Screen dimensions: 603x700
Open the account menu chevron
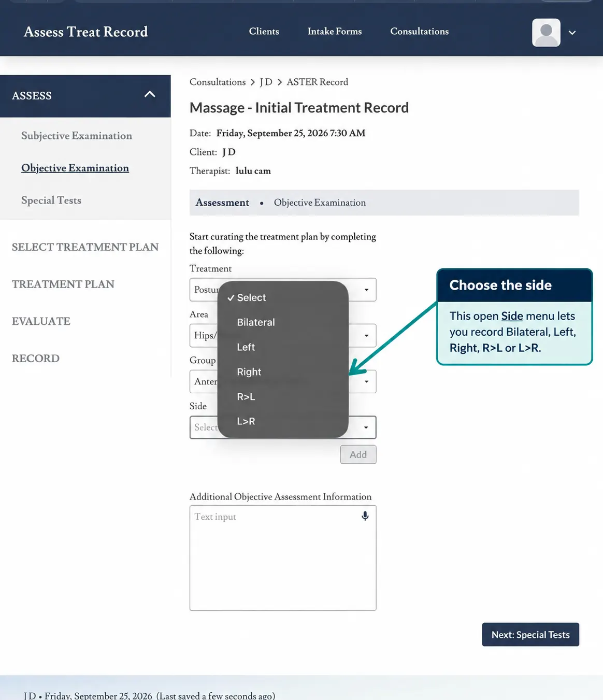click(x=572, y=33)
